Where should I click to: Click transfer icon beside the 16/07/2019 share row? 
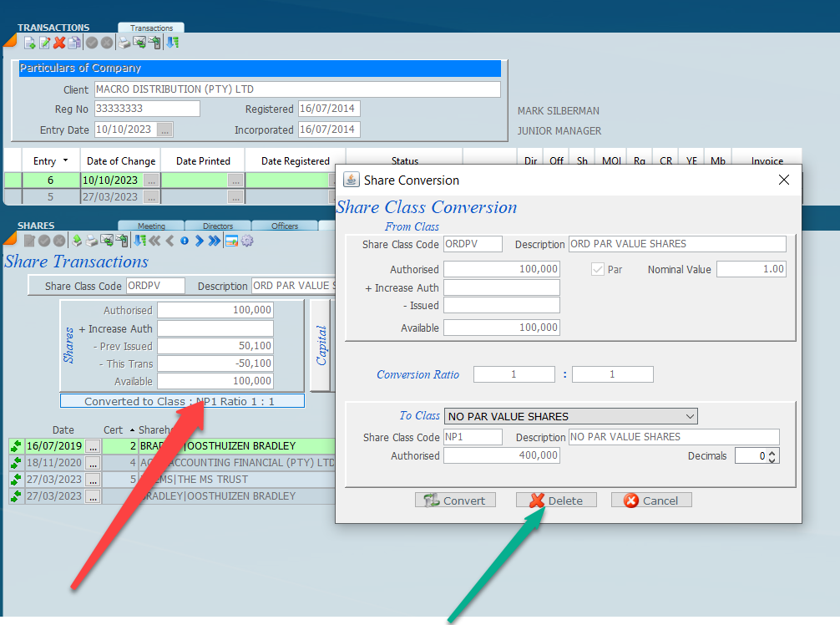point(16,446)
